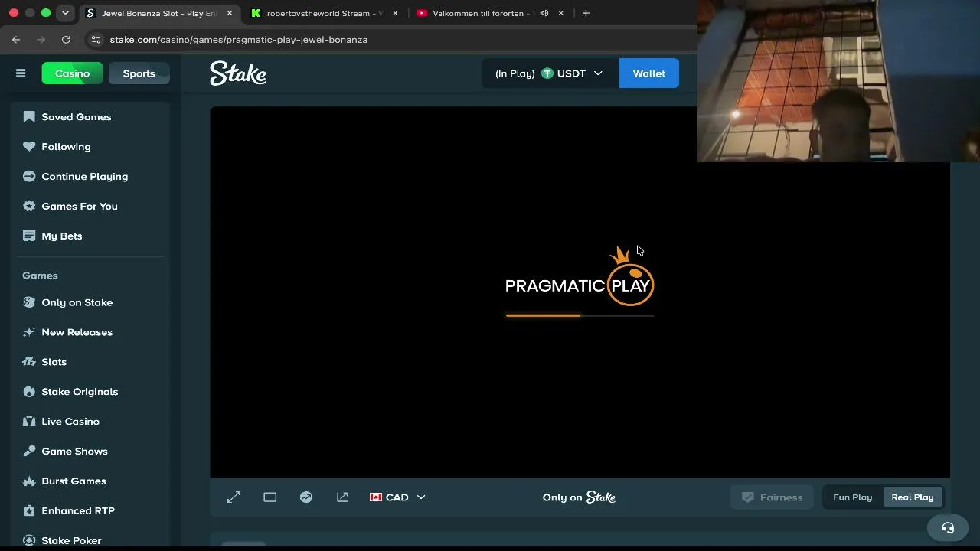Select the Casino tab

point(72,73)
